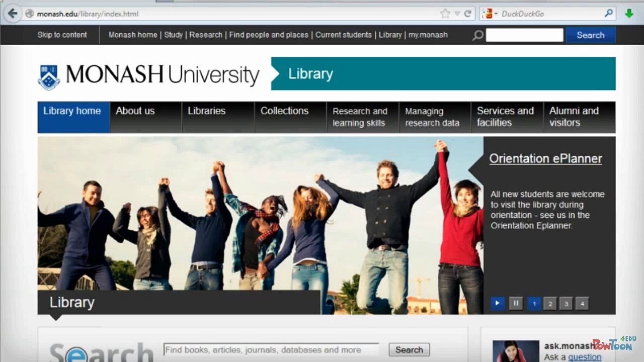Click the globe site identity icon
Screen dimensions: 644x362
click(29, 14)
